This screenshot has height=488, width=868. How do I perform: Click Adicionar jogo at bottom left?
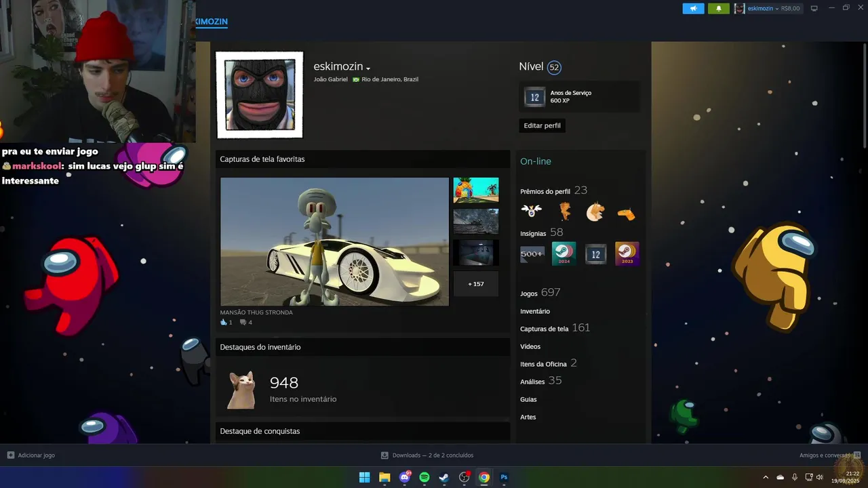31,455
